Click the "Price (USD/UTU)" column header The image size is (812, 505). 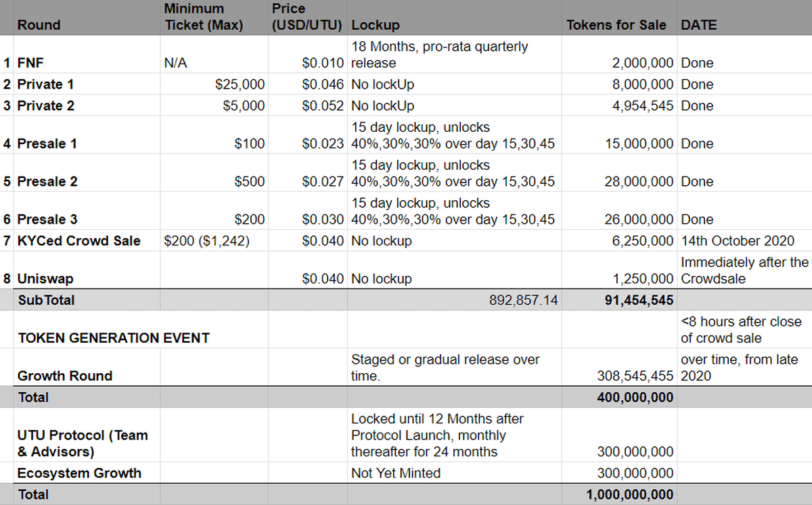click(308, 18)
